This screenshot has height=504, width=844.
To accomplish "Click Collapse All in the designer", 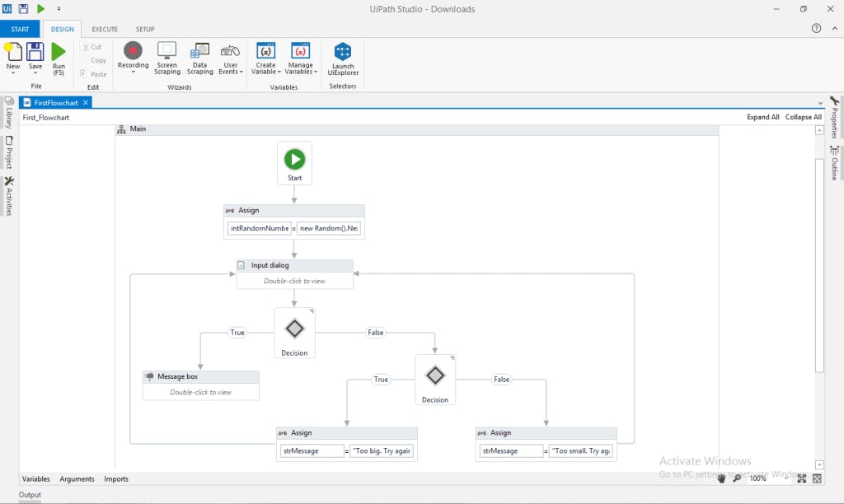I will [803, 117].
